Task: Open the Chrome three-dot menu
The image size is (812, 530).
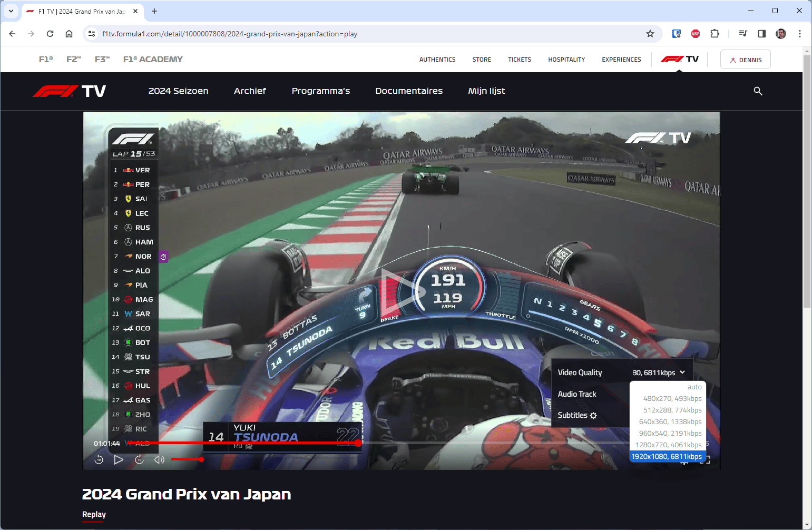Action: tap(800, 34)
